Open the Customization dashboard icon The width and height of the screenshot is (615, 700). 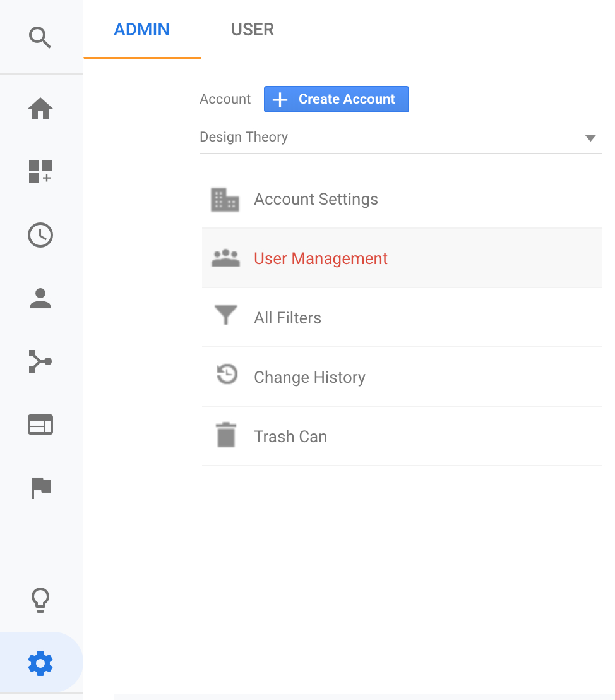click(x=40, y=172)
